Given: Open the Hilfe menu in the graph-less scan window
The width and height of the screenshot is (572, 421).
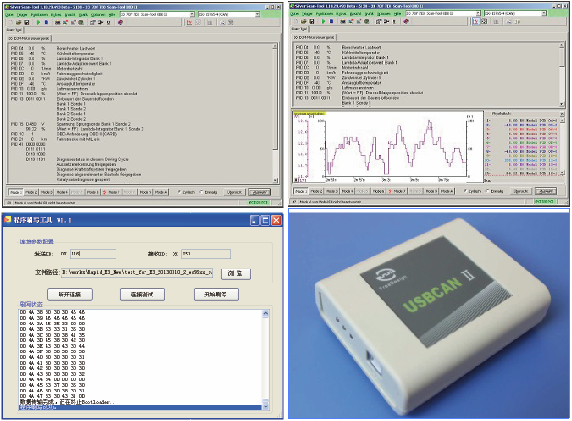Looking at the screenshot, I should pyautogui.click(x=112, y=15).
